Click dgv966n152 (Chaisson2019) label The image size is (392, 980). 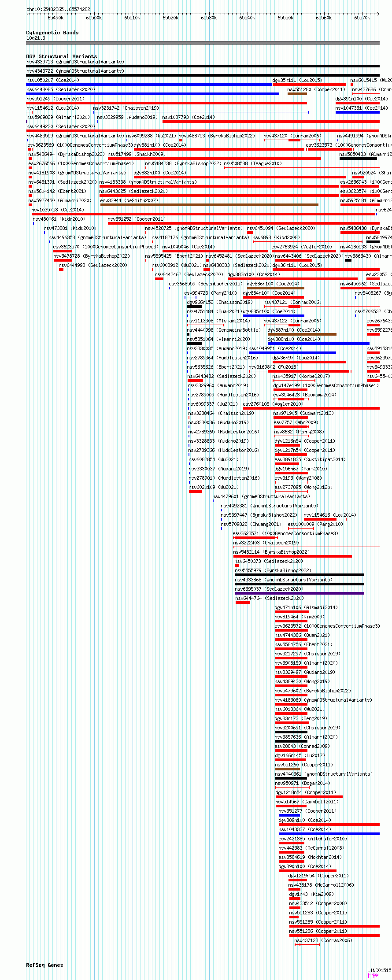(x=220, y=302)
